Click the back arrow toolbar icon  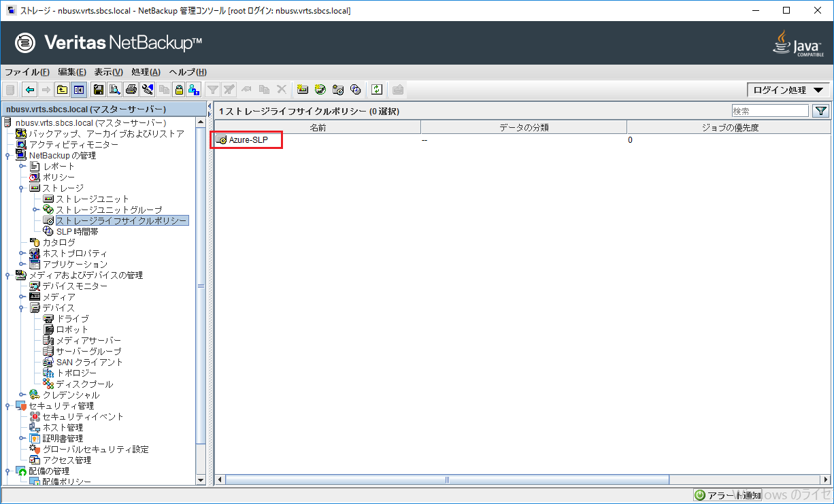[x=29, y=89]
